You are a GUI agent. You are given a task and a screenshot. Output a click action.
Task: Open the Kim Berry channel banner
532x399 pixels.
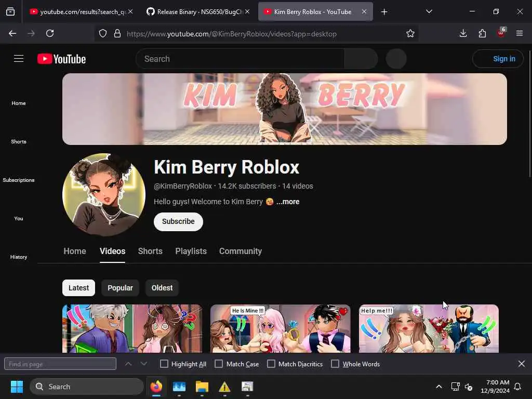click(285, 109)
